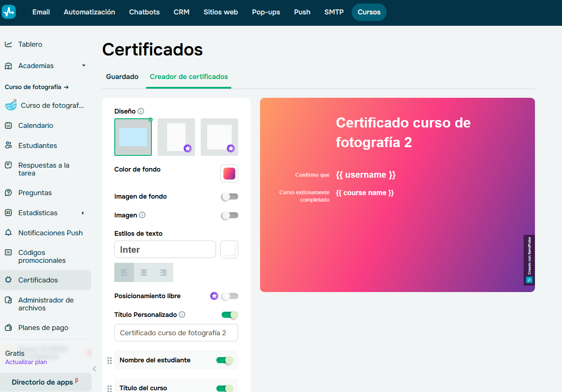Click the Actualizar plan link
This screenshot has height=392, width=562.
tap(26, 362)
